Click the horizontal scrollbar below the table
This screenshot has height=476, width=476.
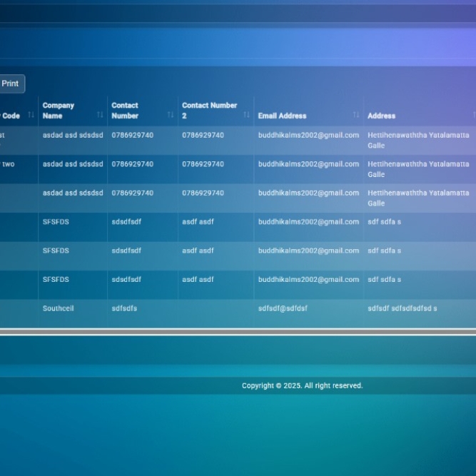pyautogui.click(x=238, y=332)
